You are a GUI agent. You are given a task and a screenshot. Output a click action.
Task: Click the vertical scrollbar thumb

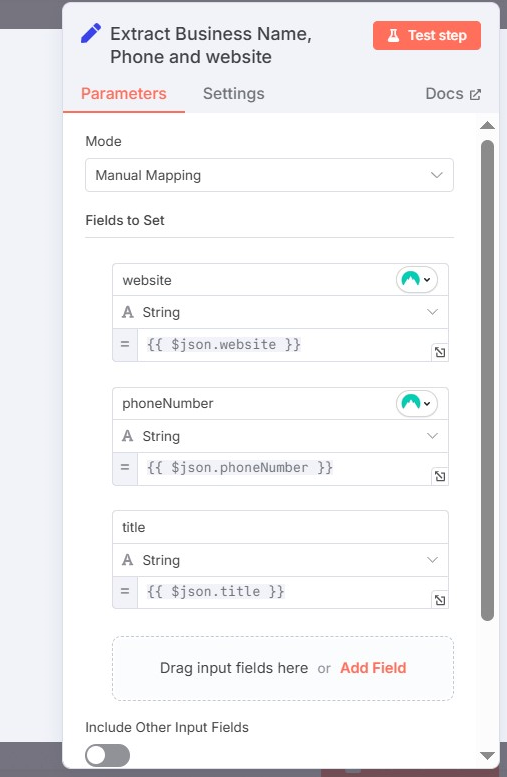488,380
